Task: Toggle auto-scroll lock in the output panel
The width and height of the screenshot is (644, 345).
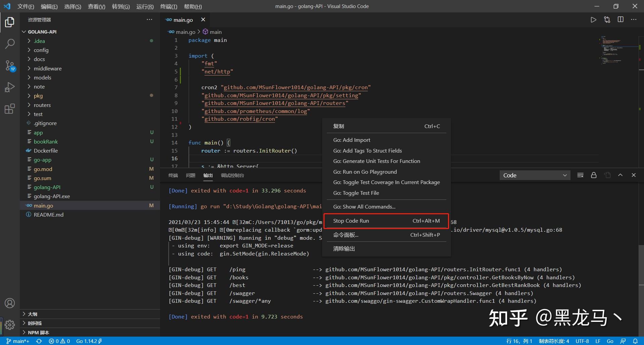Action: (x=593, y=175)
